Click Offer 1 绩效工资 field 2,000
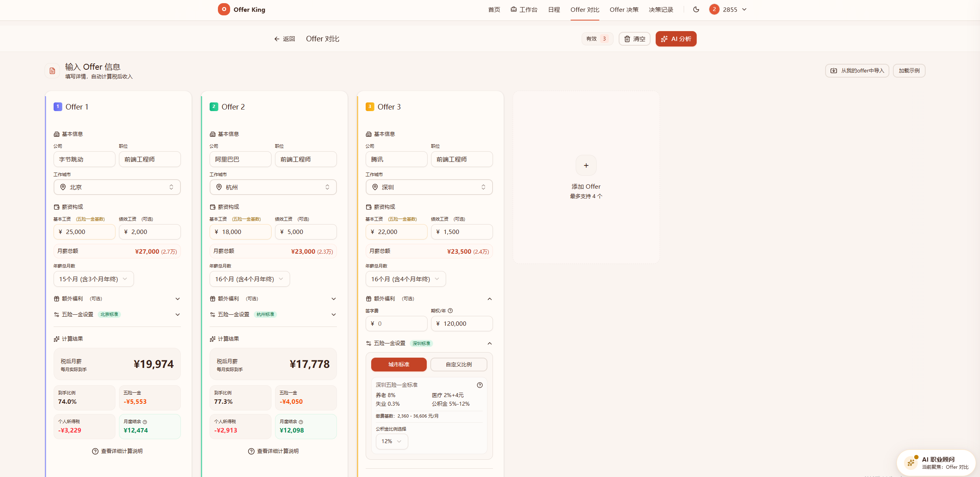The height and width of the screenshot is (477, 980). click(150, 232)
